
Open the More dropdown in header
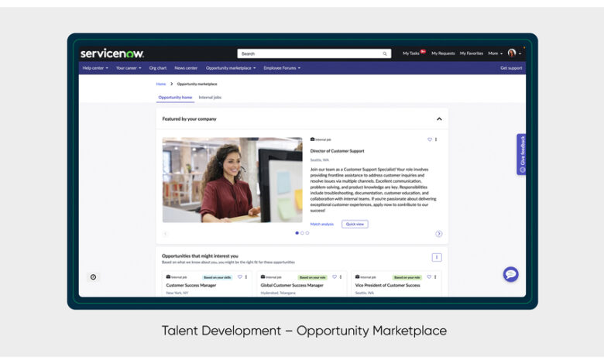click(496, 53)
